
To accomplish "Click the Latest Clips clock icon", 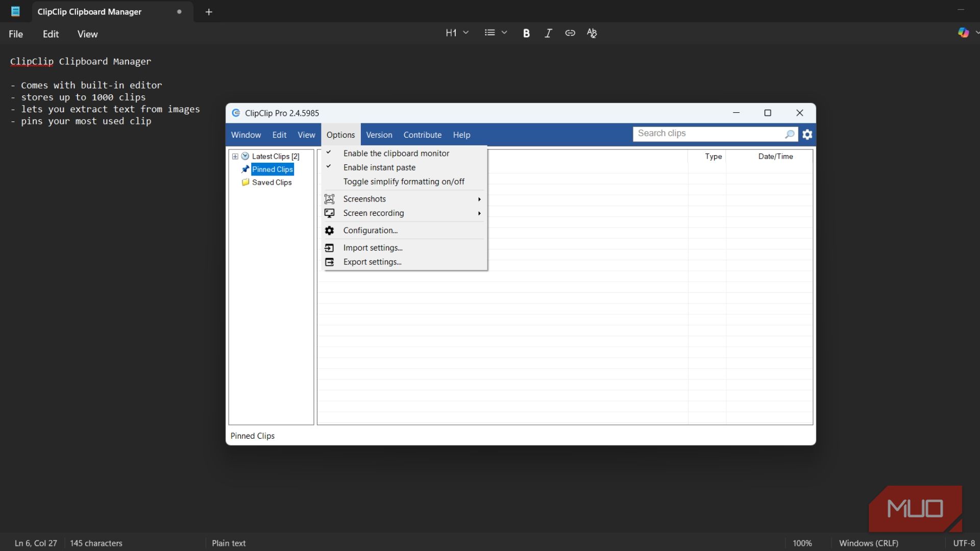I will tap(245, 156).
